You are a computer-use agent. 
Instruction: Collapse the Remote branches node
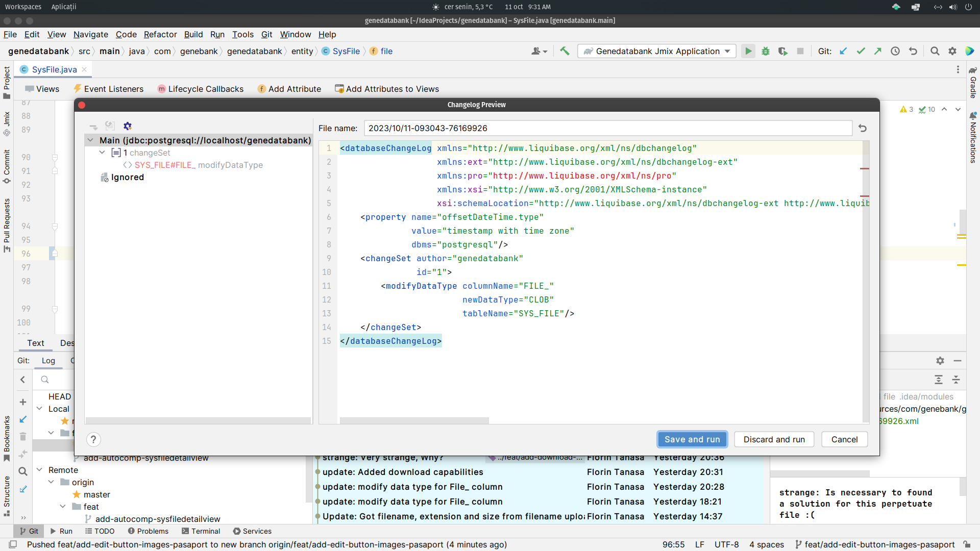tap(39, 470)
